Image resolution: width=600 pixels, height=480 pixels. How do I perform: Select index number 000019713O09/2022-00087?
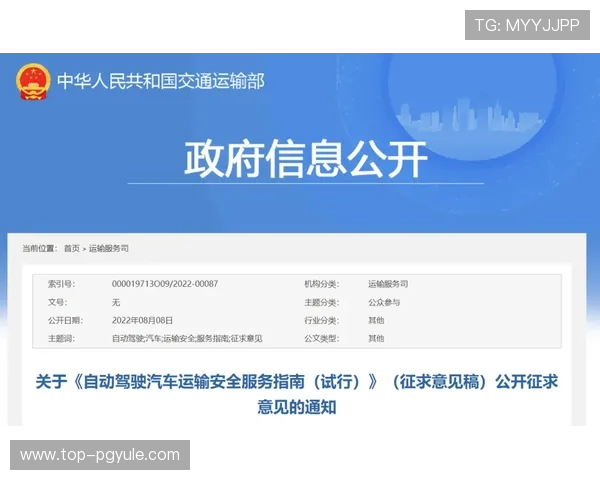[x=165, y=284]
